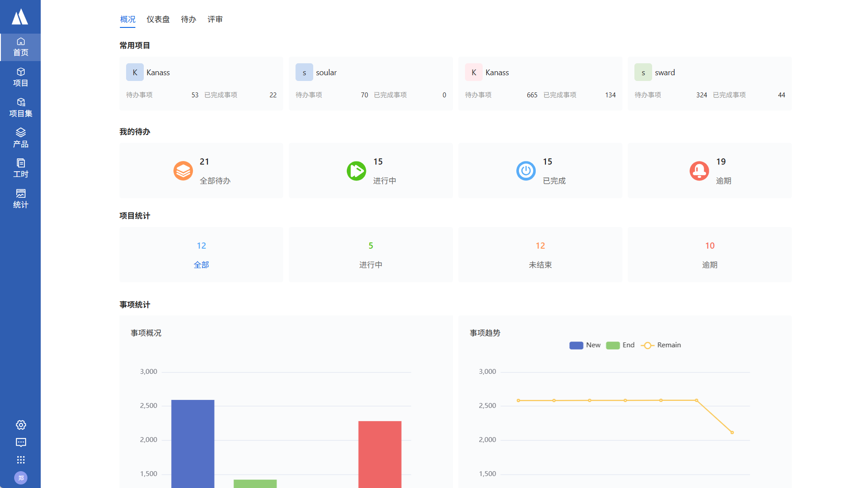Open the app grid icon in sidebar
Viewport: 868px width, 488px height.
[x=21, y=460]
